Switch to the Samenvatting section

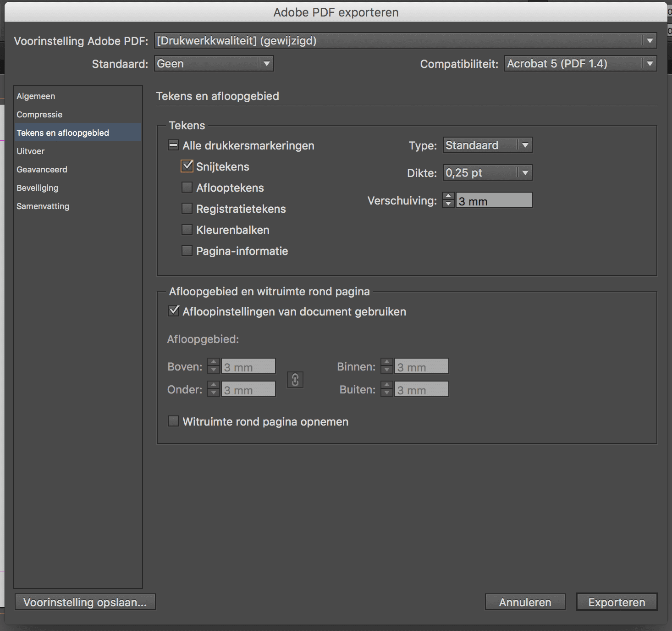tap(43, 206)
